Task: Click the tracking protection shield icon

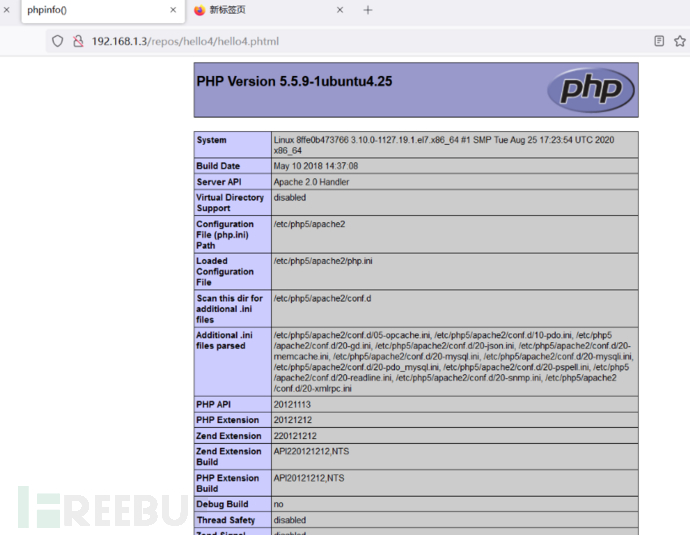Action: [57, 41]
